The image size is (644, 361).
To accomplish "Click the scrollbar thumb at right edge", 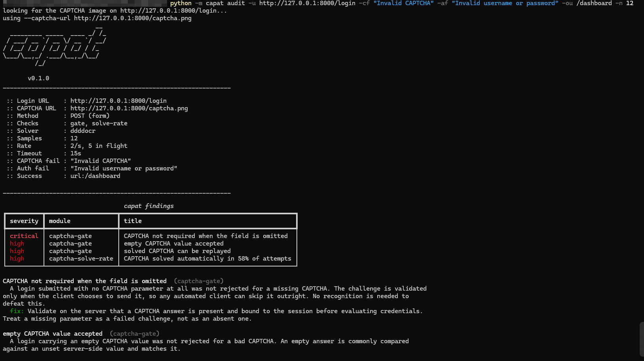I will (x=642, y=339).
